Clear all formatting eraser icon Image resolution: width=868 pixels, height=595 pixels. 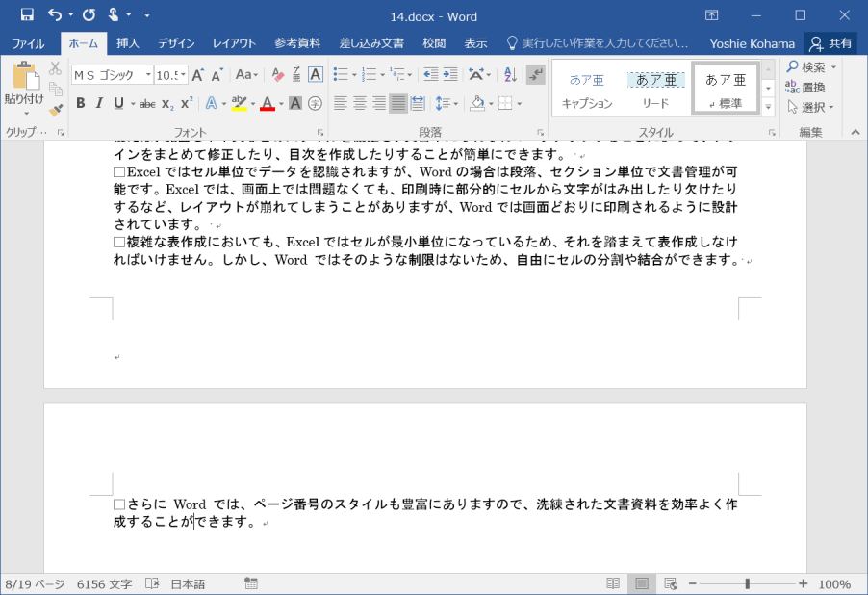(x=278, y=75)
